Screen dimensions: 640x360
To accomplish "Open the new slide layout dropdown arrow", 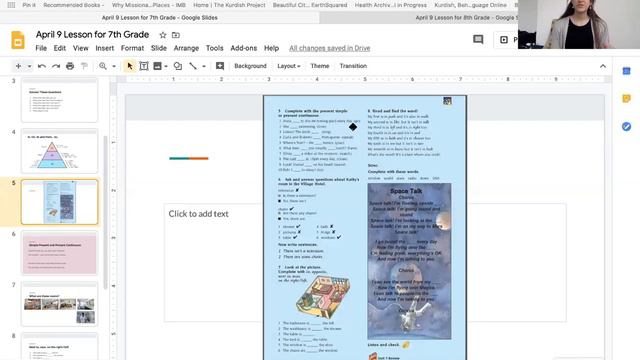I will 29,66.
